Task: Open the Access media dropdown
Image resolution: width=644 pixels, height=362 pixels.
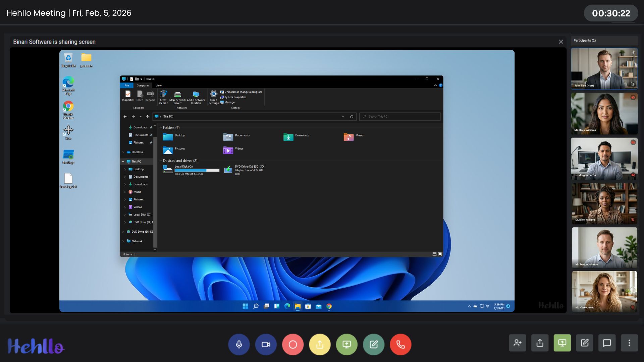Action: pyautogui.click(x=163, y=98)
